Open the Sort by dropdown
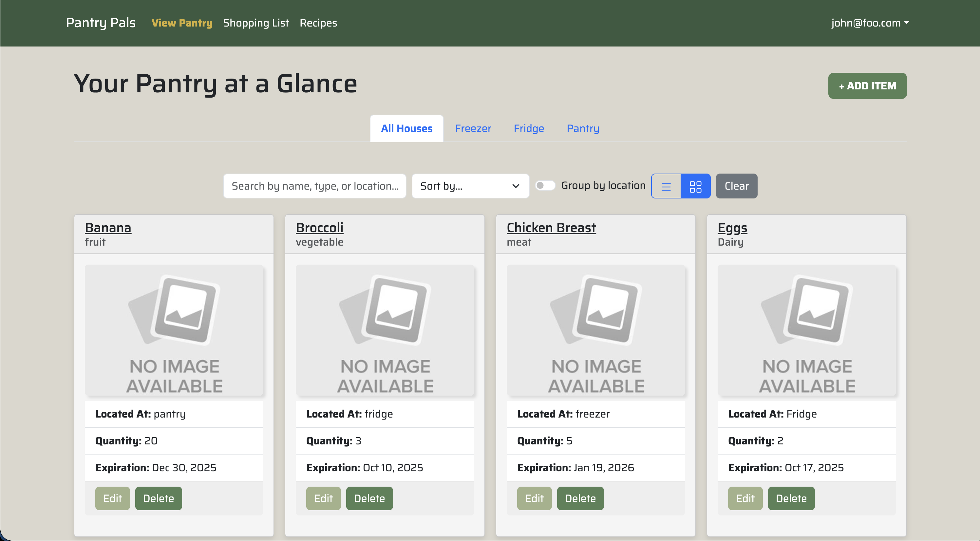Viewport: 980px width, 541px height. pos(470,186)
